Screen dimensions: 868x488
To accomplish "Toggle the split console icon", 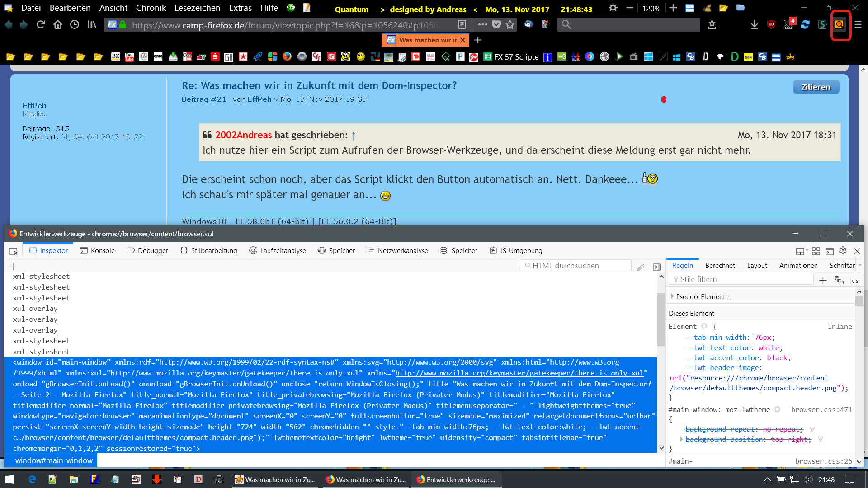I will pyautogui.click(x=830, y=251).
